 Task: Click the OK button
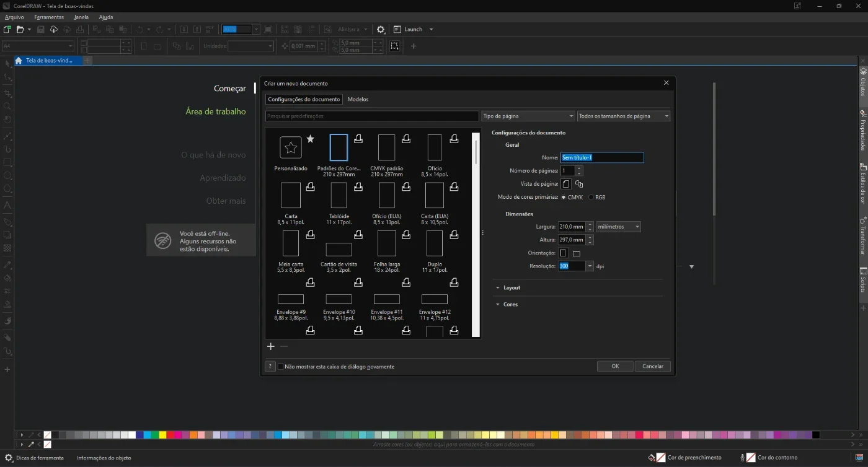coord(615,366)
